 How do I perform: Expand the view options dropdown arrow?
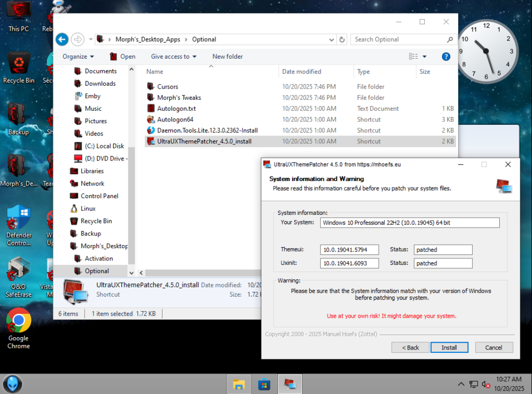(424, 57)
